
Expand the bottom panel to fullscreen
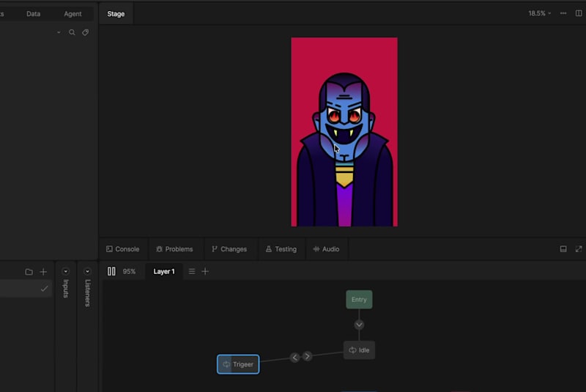tap(579, 249)
